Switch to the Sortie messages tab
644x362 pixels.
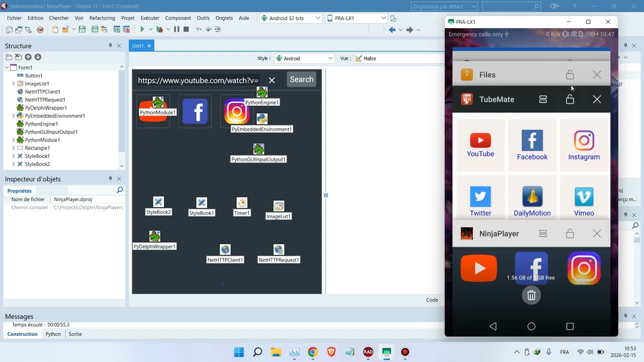click(x=75, y=334)
